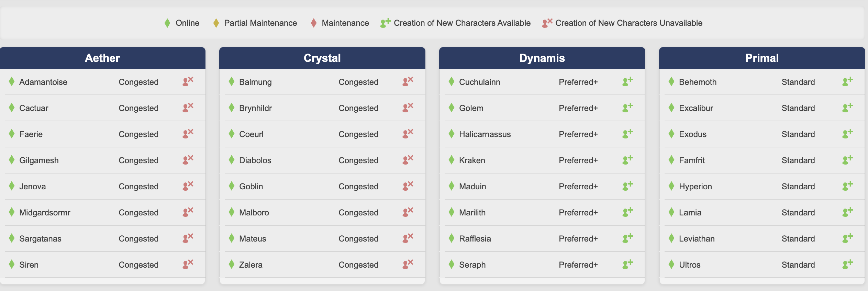The image size is (868, 291).
Task: Click the online status diamond next to Behemoth
Action: point(671,82)
